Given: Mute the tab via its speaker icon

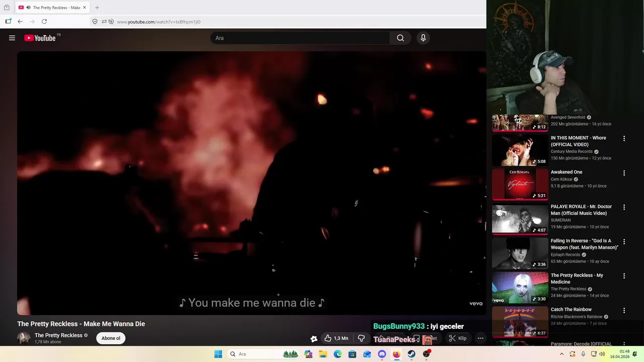Looking at the screenshot, I should [x=28, y=8].
